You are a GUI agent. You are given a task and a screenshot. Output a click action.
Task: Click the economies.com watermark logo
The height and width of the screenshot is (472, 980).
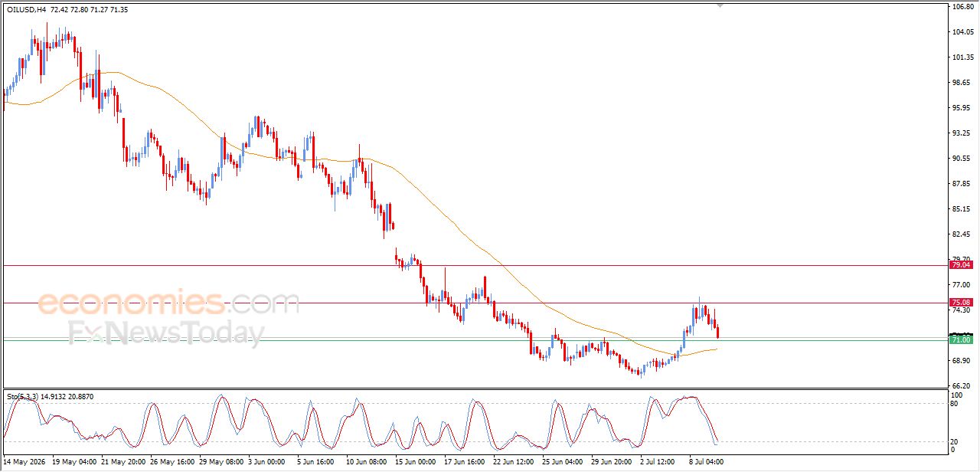point(168,303)
